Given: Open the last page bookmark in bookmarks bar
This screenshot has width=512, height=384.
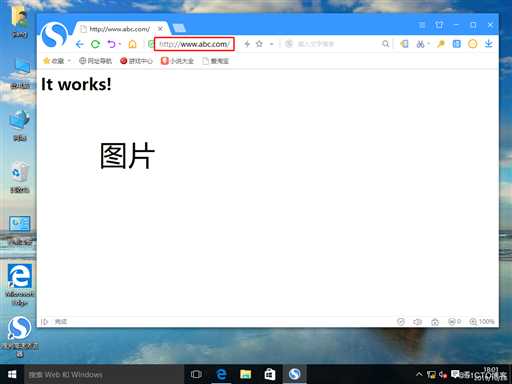Looking at the screenshot, I should (x=215, y=61).
